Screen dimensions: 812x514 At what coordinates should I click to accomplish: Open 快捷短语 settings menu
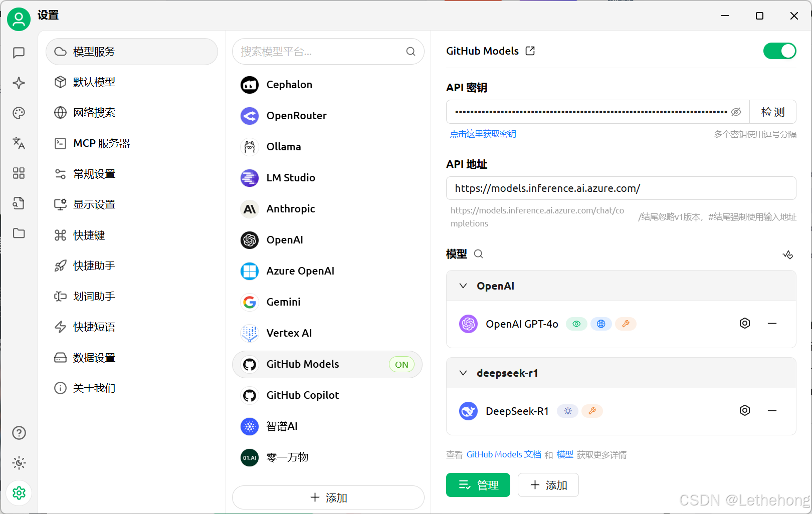point(132,327)
